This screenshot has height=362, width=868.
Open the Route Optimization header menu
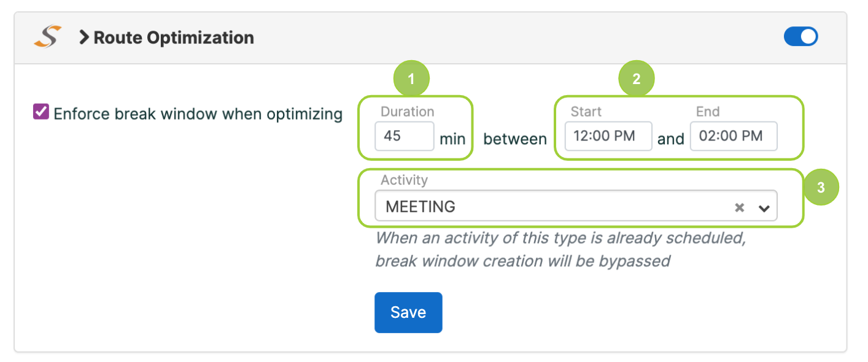point(174,37)
